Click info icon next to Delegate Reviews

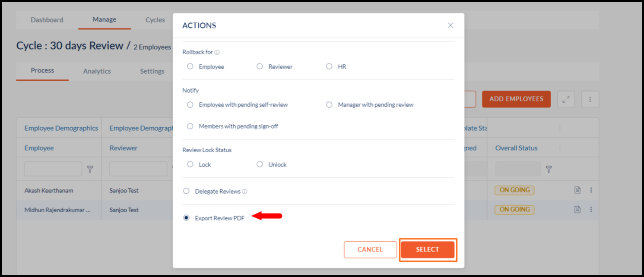(x=244, y=192)
